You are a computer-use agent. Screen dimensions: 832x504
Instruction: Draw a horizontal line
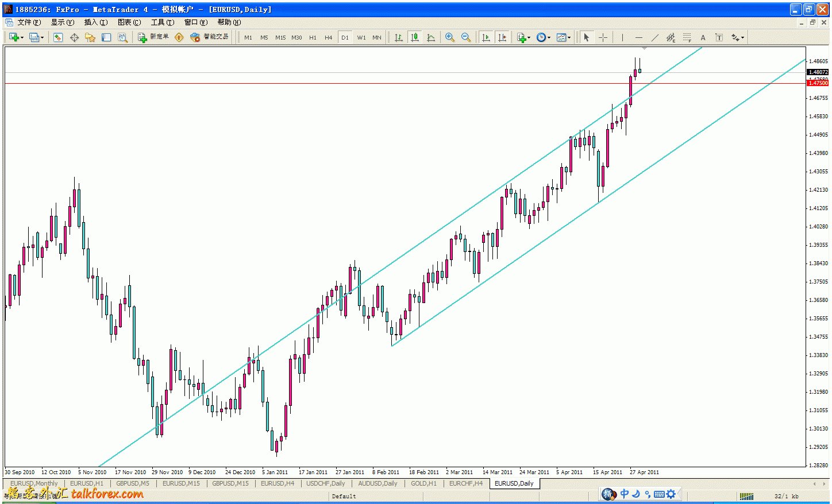tap(638, 37)
